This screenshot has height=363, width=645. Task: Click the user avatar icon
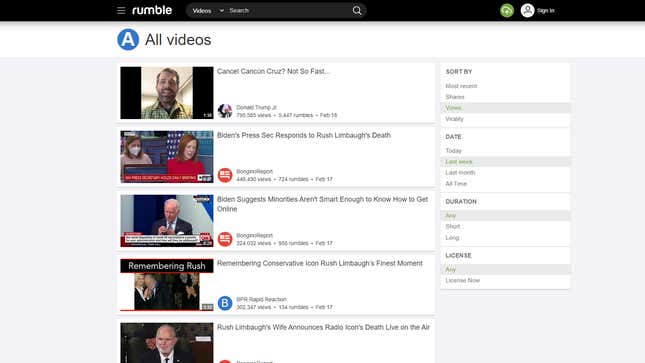coord(527,10)
